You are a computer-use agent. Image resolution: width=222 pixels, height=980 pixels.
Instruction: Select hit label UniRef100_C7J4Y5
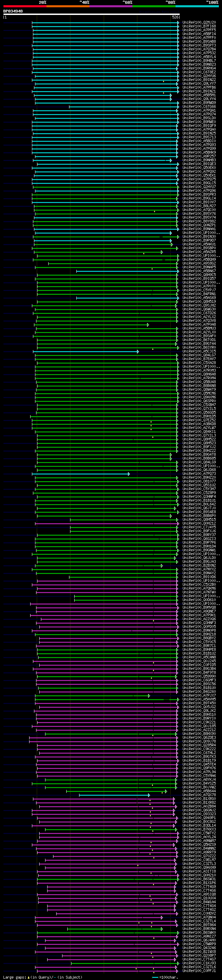(x=199, y=527)
